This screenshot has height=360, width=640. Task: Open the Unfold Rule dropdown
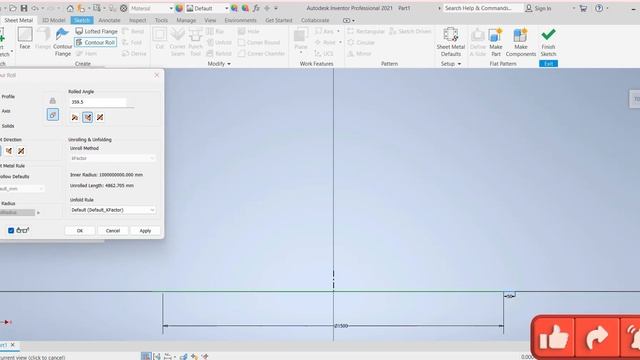[x=112, y=210]
